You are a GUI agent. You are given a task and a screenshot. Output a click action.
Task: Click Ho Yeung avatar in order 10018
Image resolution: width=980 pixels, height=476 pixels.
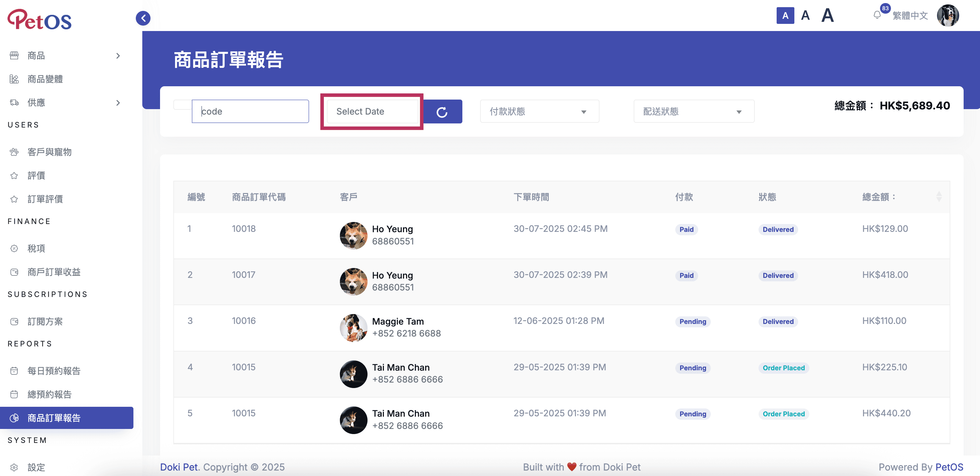(x=354, y=236)
